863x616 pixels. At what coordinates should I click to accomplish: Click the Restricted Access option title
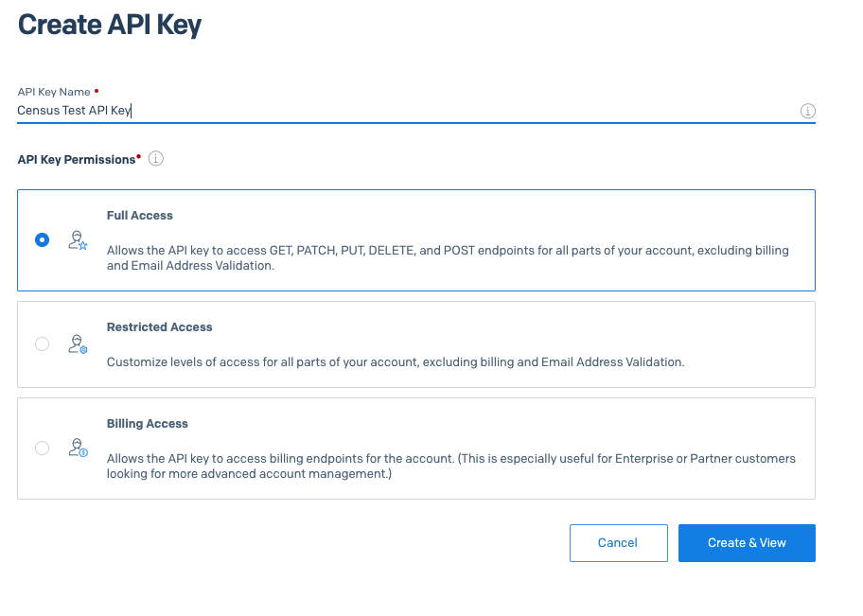click(160, 327)
